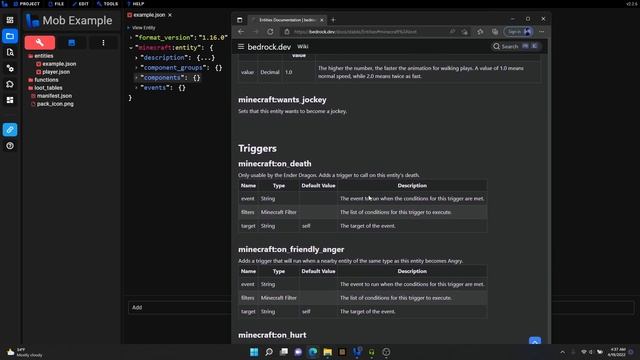
Task: Open Microsoft Edge from the taskbar
Action: pyautogui.click(x=313, y=352)
